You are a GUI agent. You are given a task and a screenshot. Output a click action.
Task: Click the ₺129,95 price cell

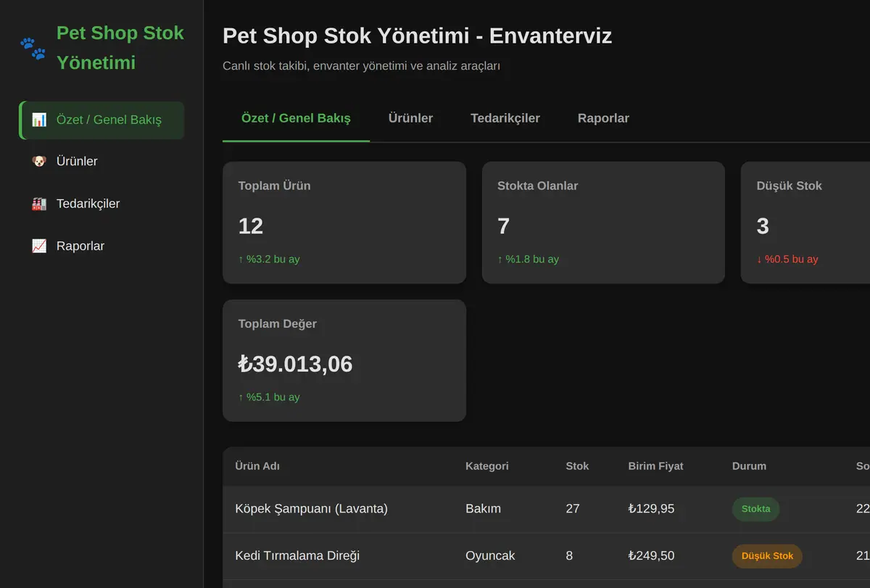[x=651, y=509]
